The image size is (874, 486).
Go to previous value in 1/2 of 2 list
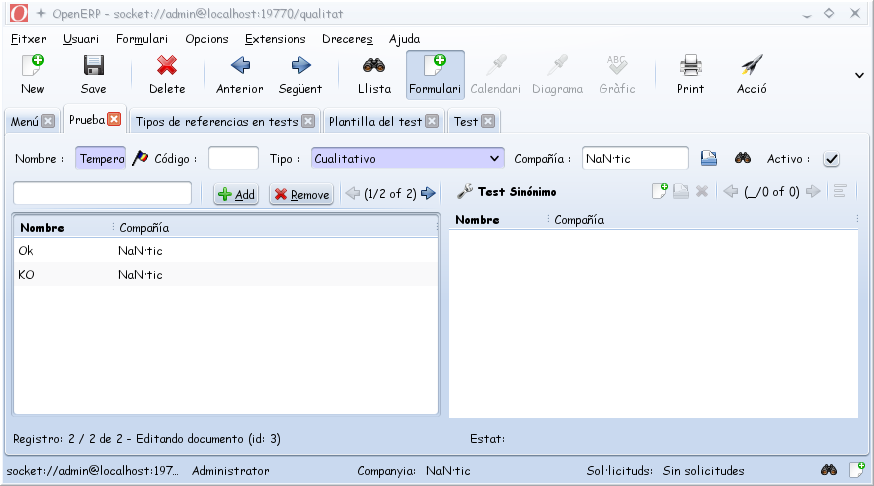click(352, 193)
